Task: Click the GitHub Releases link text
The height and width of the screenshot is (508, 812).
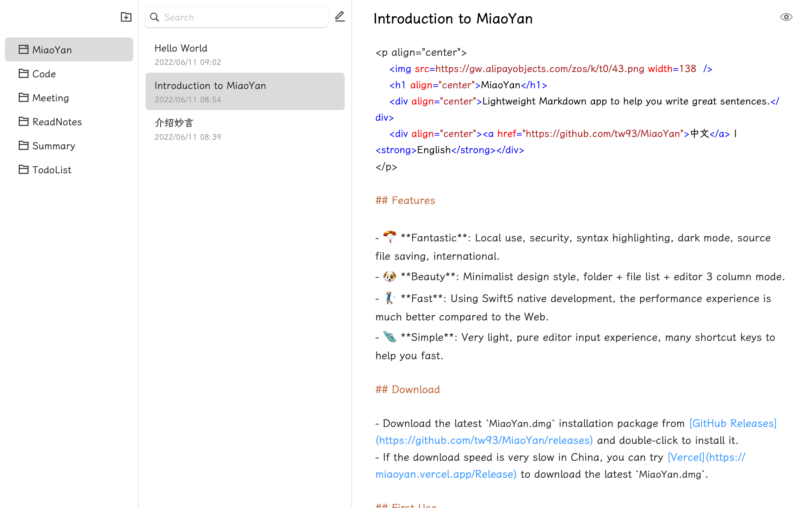Action: click(733, 423)
